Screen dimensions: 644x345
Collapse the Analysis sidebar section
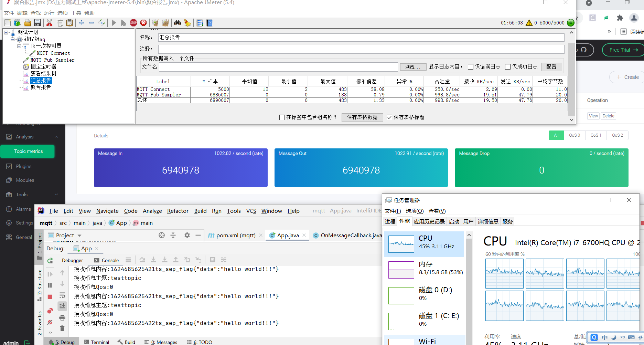tap(56, 137)
